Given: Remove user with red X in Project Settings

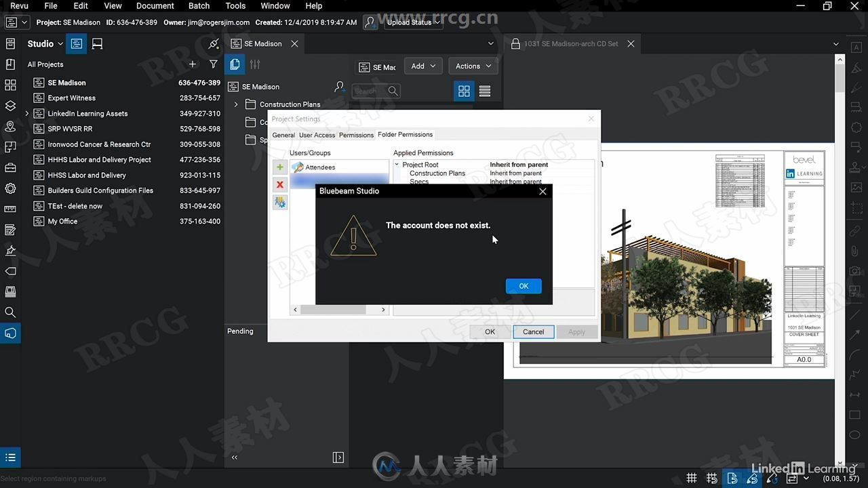Looking at the screenshot, I should [279, 184].
